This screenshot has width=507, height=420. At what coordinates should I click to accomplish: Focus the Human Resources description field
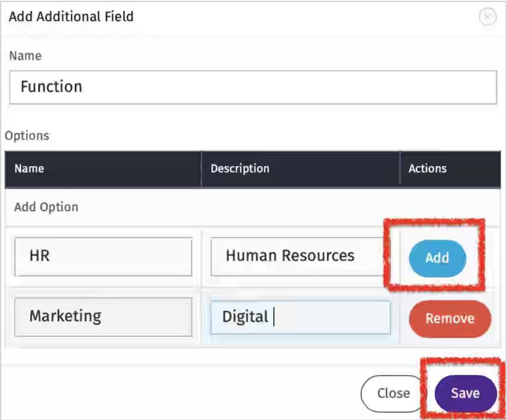coord(297,257)
